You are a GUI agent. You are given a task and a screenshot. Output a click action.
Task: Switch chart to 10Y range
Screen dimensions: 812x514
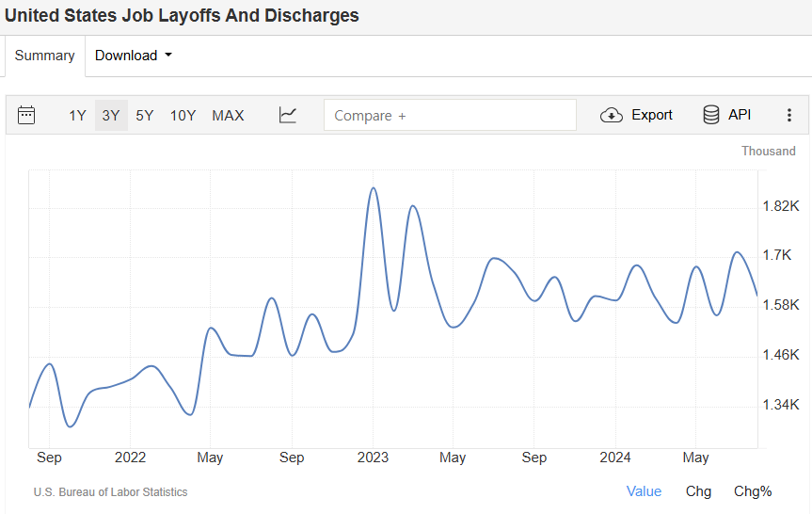(183, 115)
